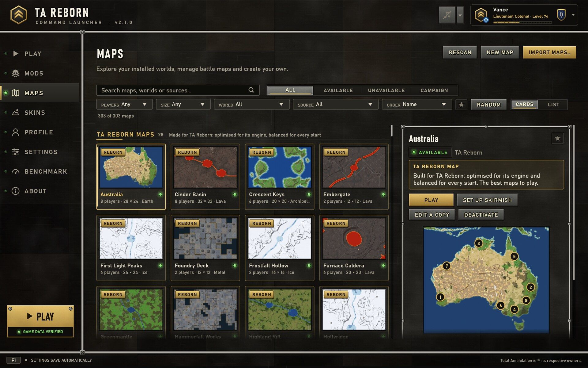Click Vance's rank chevron avatar
Image resolution: width=588 pixels, height=368 pixels.
[481, 15]
